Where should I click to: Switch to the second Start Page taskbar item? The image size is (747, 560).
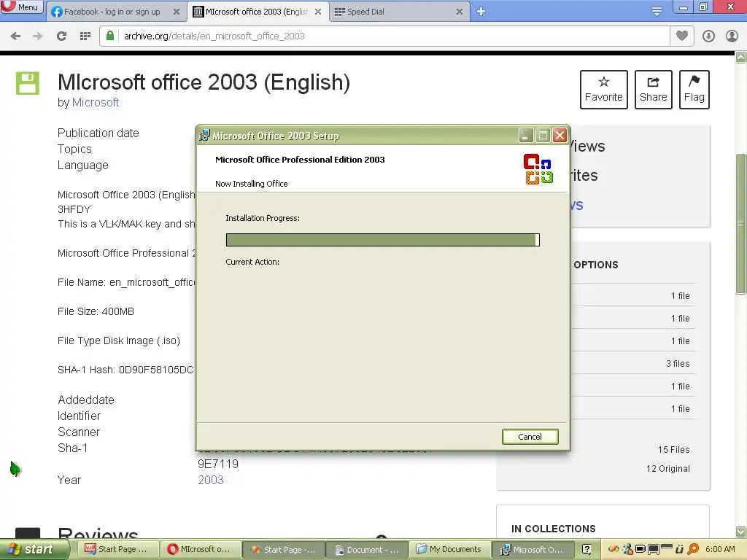[x=284, y=549]
